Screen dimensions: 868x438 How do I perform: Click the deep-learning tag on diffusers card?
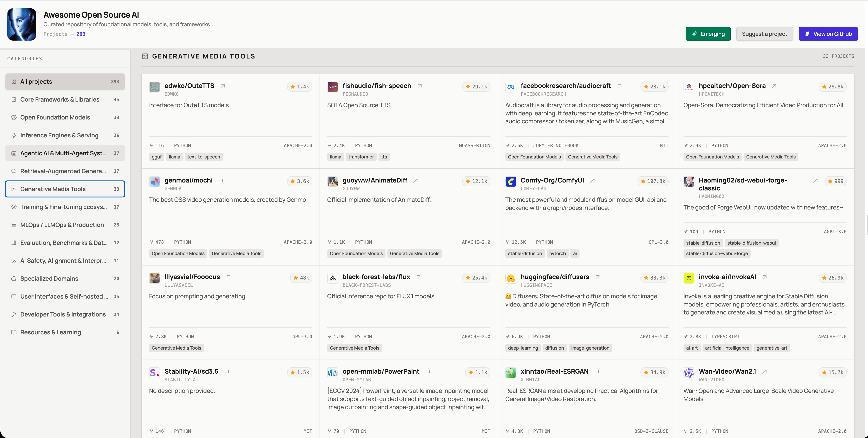(x=523, y=348)
